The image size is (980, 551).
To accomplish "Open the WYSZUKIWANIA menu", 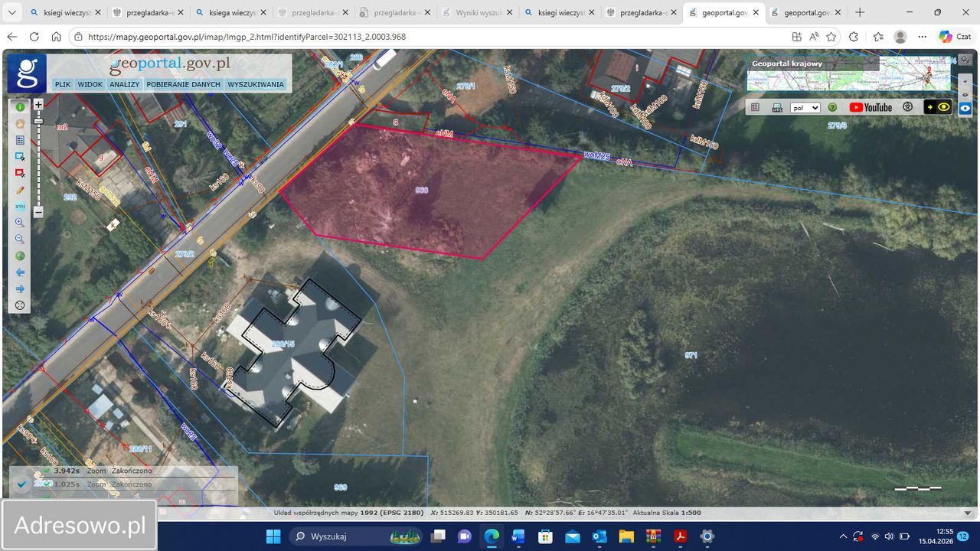I will 256,84.
